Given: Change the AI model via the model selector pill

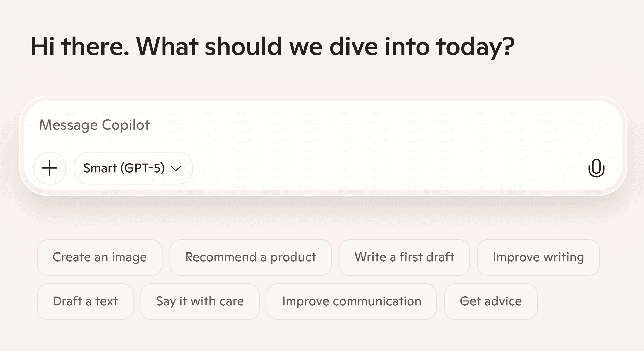Looking at the screenshot, I should 133,168.
